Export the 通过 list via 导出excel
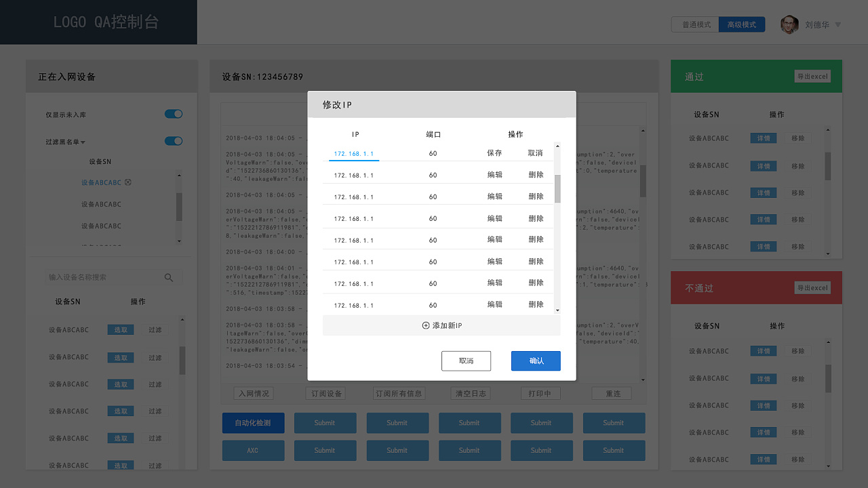The width and height of the screenshot is (868, 488). [812, 76]
